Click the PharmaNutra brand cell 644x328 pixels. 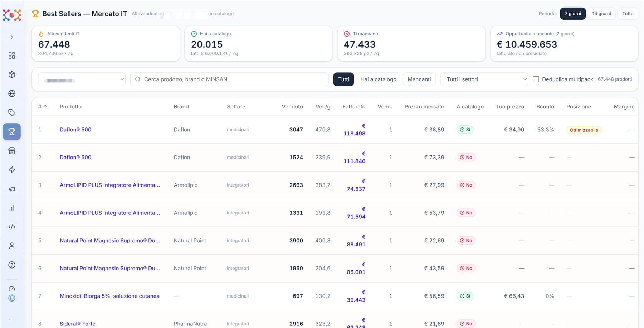click(190, 324)
